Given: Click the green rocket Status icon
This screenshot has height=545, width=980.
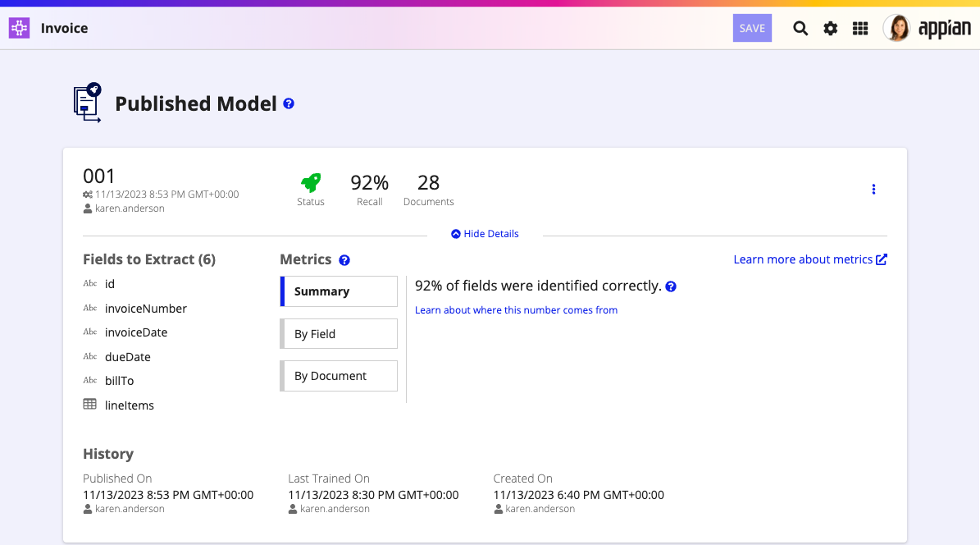Looking at the screenshot, I should click(311, 182).
